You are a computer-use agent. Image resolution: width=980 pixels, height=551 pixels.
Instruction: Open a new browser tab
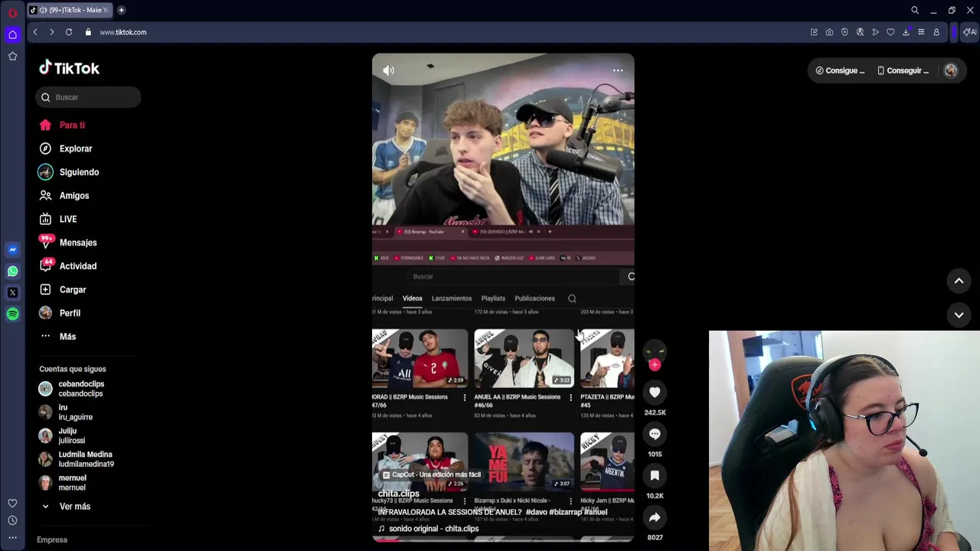click(x=121, y=10)
